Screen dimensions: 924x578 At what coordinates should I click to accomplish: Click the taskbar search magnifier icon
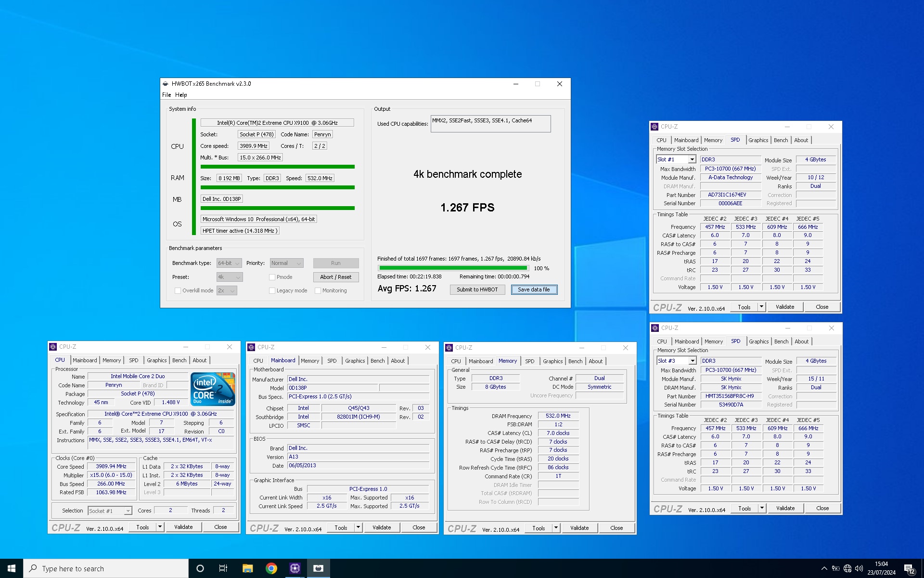[x=33, y=568]
